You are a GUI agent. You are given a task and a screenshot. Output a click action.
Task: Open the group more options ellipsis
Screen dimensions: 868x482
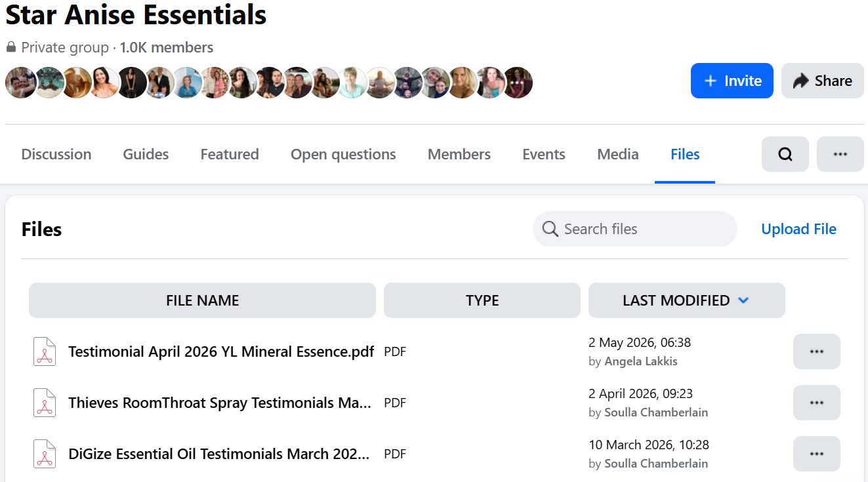pyautogui.click(x=840, y=154)
